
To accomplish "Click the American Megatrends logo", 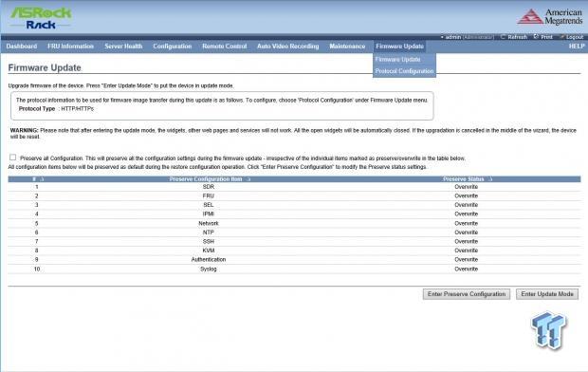I will pyautogui.click(x=550, y=16).
